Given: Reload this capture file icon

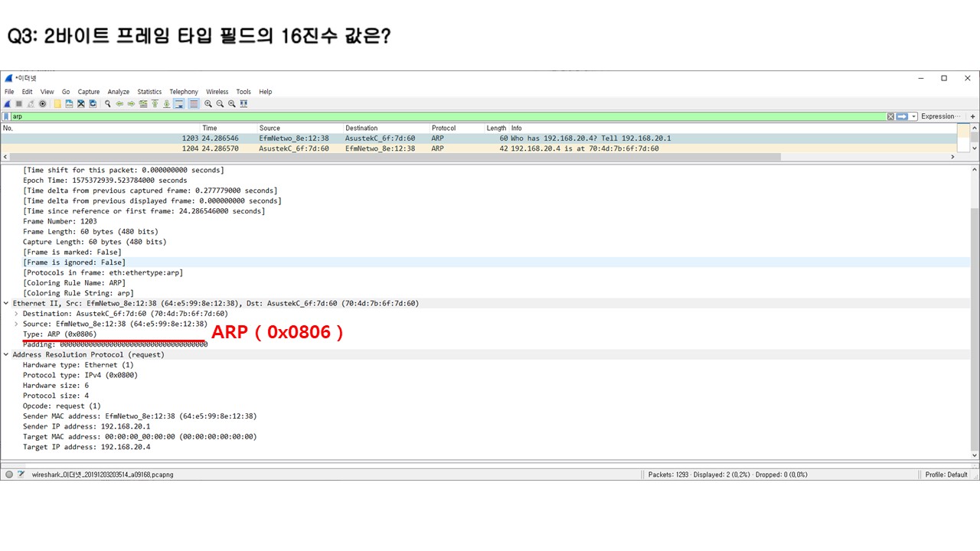Looking at the screenshot, I should click(93, 103).
